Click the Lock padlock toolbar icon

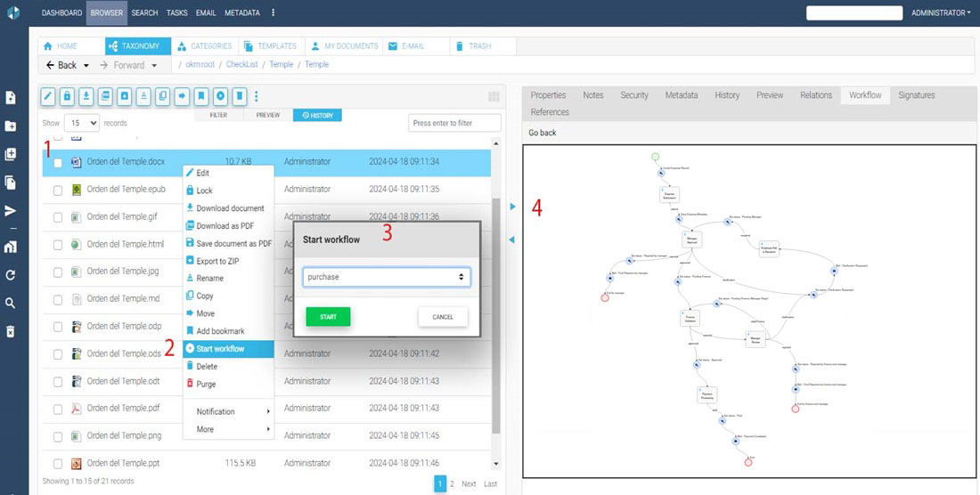pos(68,96)
